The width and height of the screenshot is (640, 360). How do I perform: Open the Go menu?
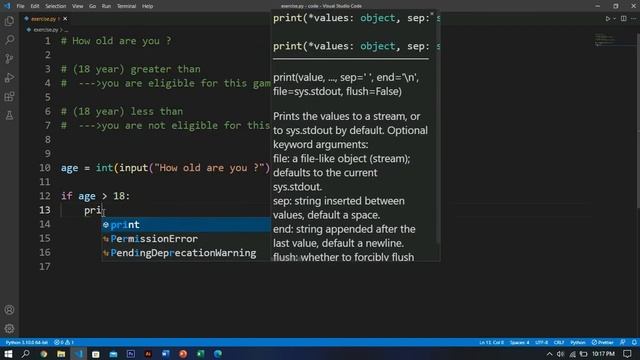tap(93, 6)
